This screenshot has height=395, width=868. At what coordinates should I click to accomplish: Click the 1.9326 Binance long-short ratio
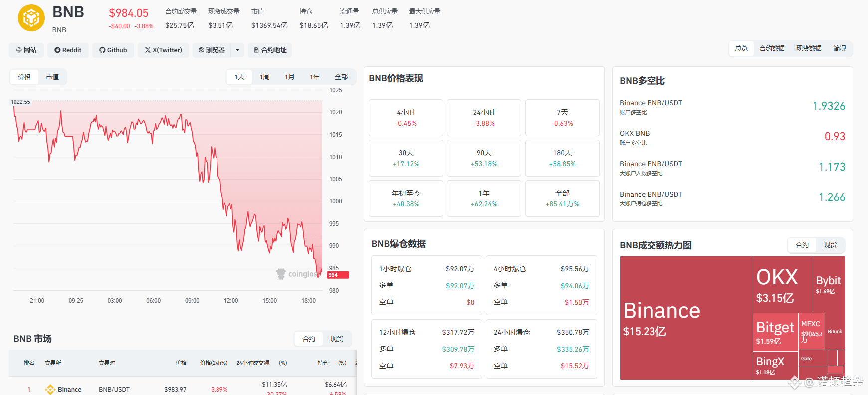(x=829, y=106)
